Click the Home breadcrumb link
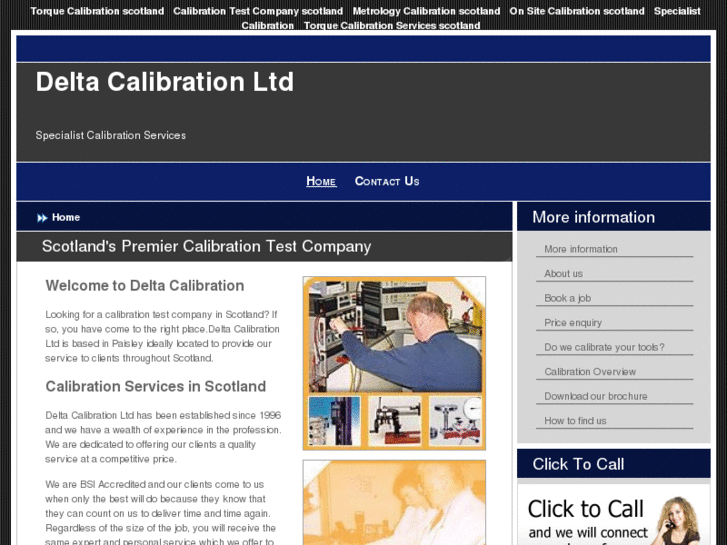The height and width of the screenshot is (545, 727). click(66, 217)
